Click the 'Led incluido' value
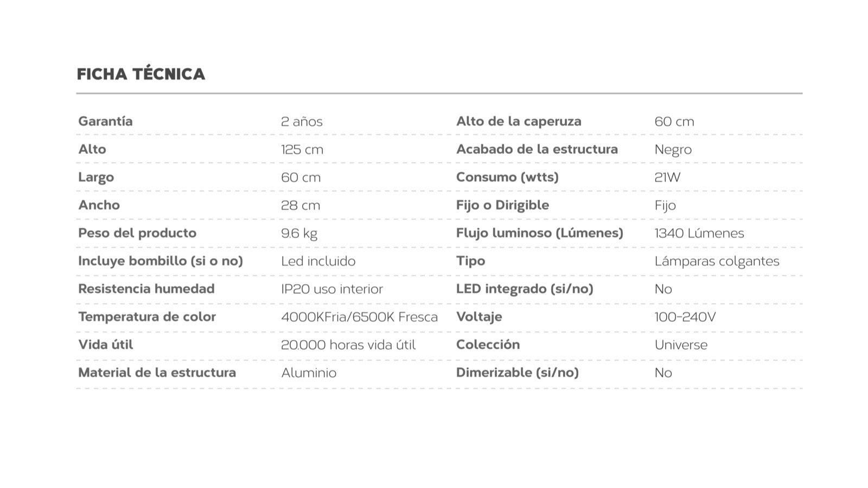868x488 pixels. point(318,261)
